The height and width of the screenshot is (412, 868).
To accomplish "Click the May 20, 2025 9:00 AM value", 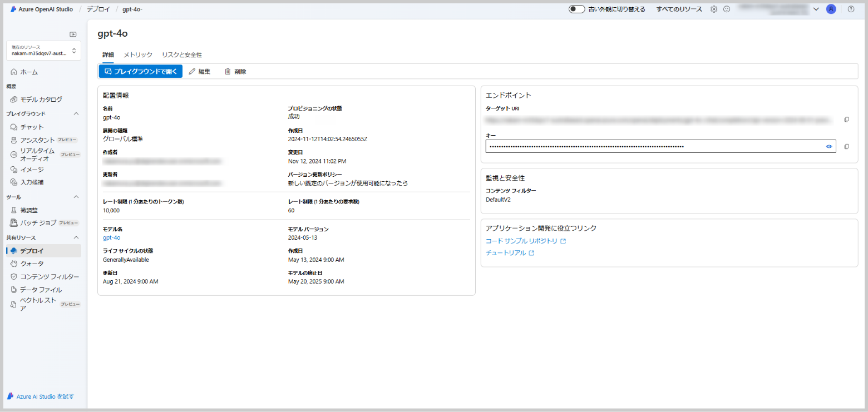I will pyautogui.click(x=316, y=281).
